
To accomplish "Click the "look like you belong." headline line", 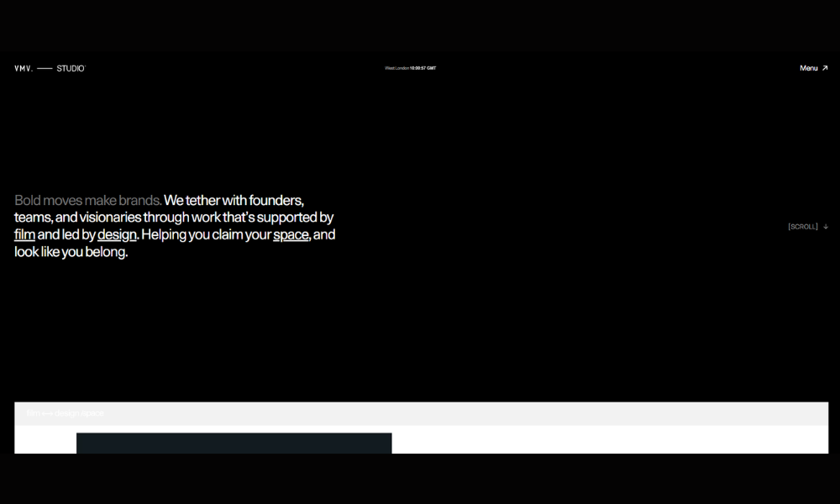I will coord(71,252).
